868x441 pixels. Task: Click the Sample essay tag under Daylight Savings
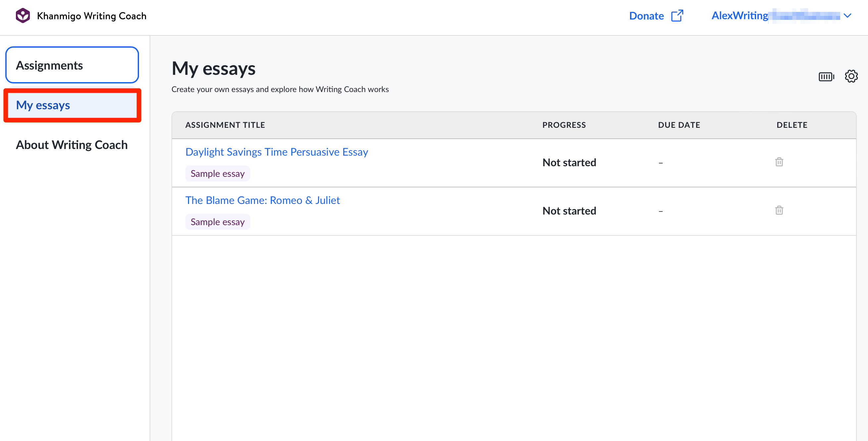tap(217, 173)
